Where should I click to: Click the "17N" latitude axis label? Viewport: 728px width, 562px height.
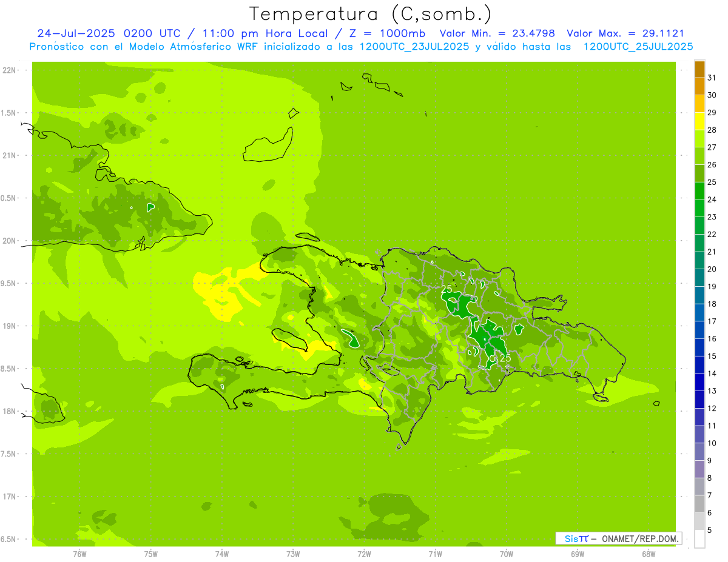(9, 497)
